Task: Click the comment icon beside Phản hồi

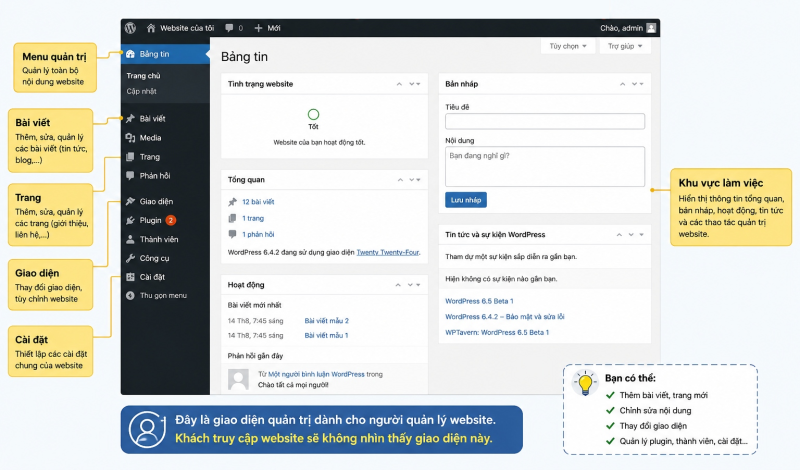Action: (131, 176)
